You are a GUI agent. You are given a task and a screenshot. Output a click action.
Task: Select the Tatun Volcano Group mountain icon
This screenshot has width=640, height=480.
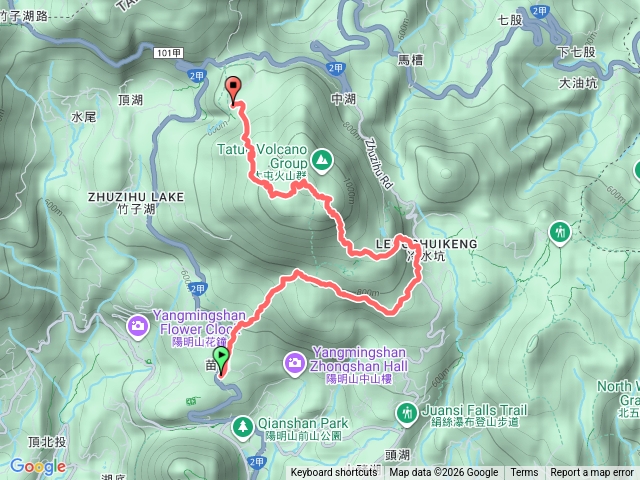(x=322, y=161)
